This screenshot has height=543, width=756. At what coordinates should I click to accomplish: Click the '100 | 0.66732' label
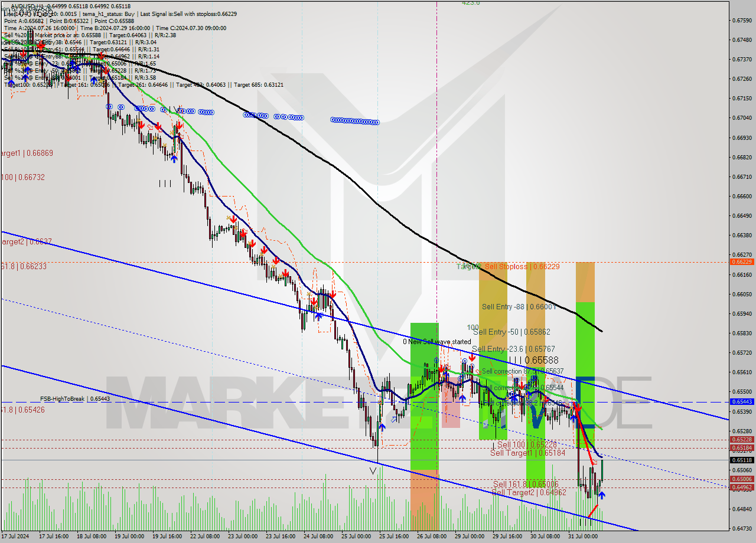click(x=22, y=177)
